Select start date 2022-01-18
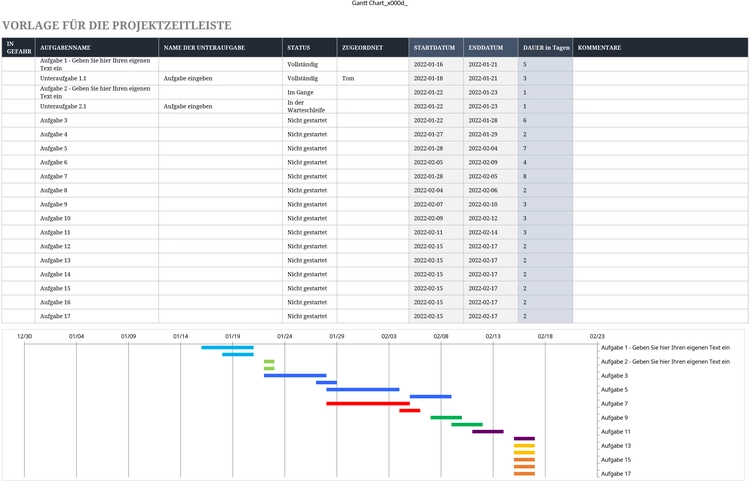This screenshot has height=483, width=750. (436, 78)
